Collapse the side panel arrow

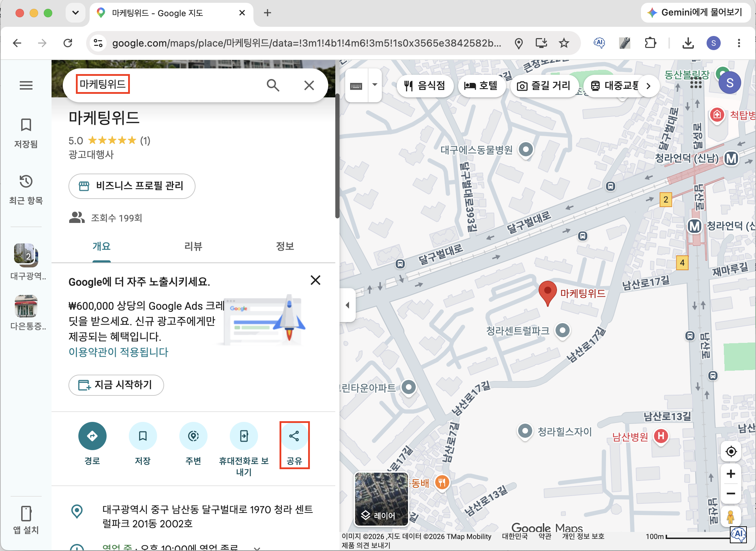click(x=348, y=305)
